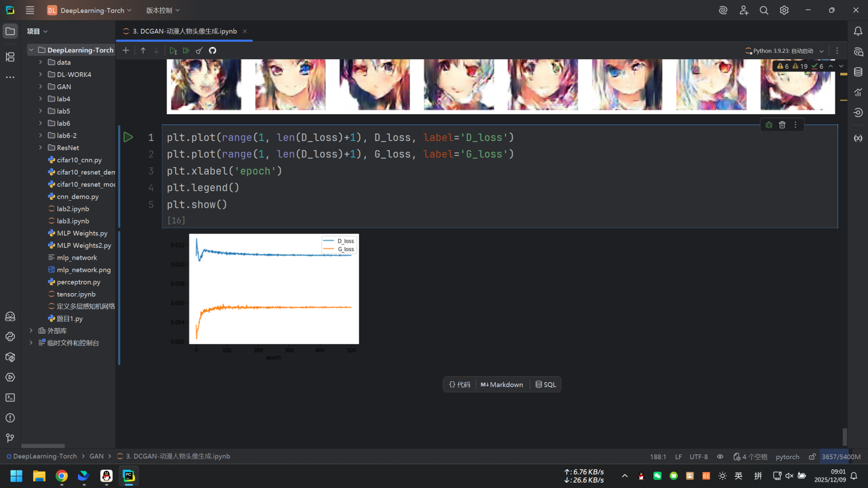Open the Terminal tool window
This screenshot has height=488, width=868.
[10, 398]
